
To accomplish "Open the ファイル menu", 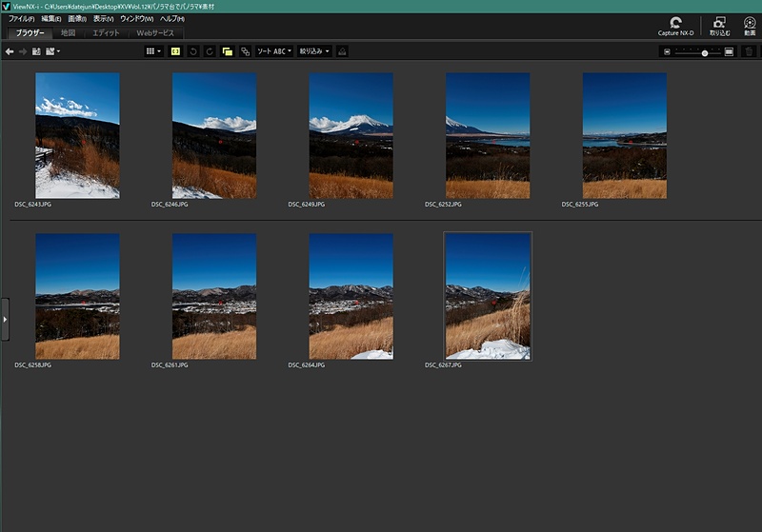I will pos(21,19).
